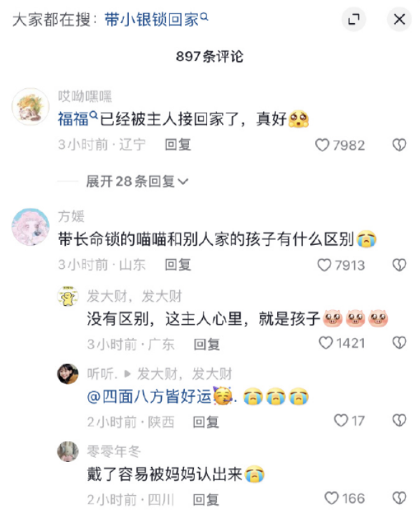Expand the 28 replies thread
The width and height of the screenshot is (420, 518).
pos(137,181)
